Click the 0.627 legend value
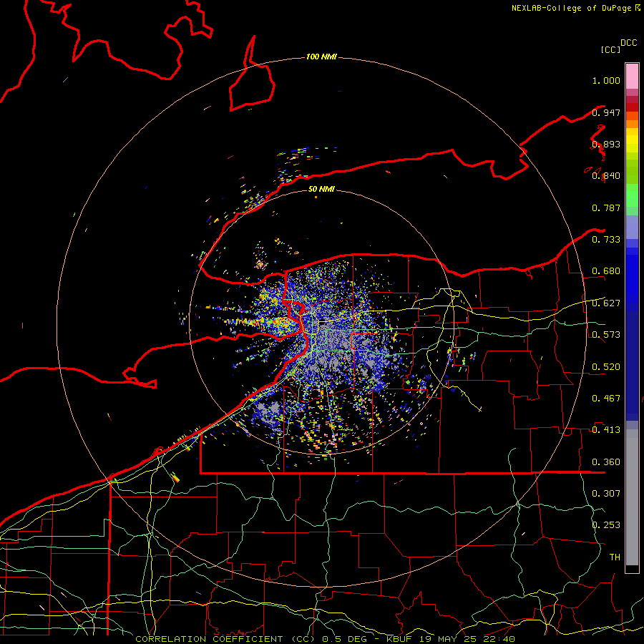Screen dimensions: 644x644 (x=606, y=303)
